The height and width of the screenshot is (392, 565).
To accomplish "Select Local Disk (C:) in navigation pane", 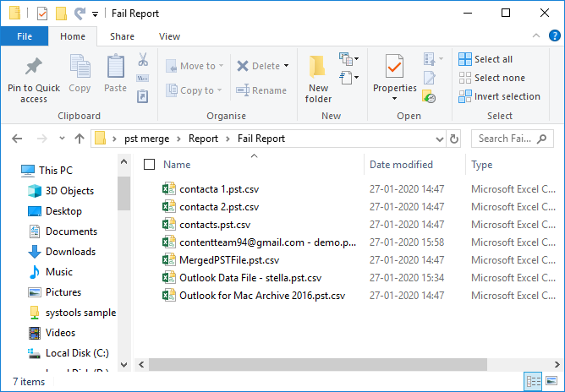I will (69, 353).
